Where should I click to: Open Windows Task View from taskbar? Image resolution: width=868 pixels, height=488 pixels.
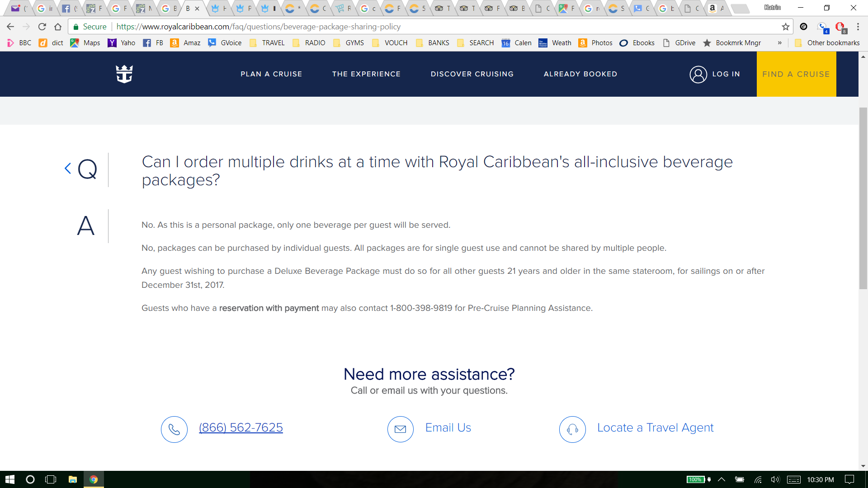pos(51,479)
